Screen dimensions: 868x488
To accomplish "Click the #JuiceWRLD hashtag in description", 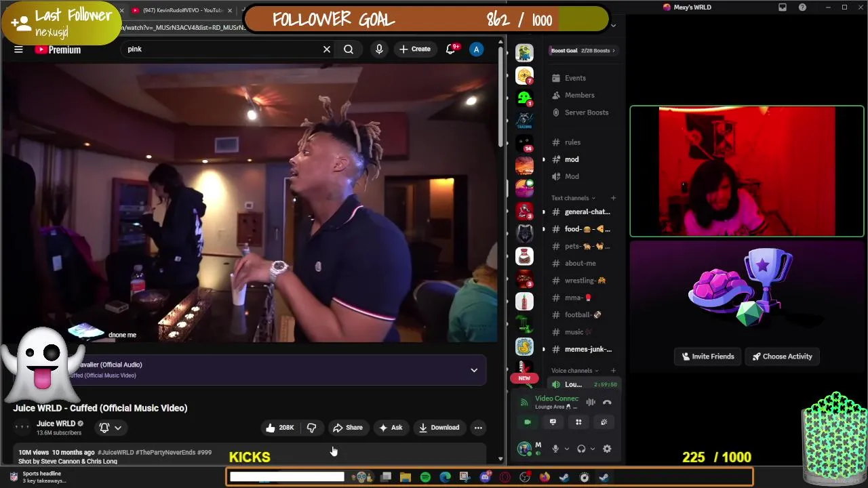I will pos(116,452).
